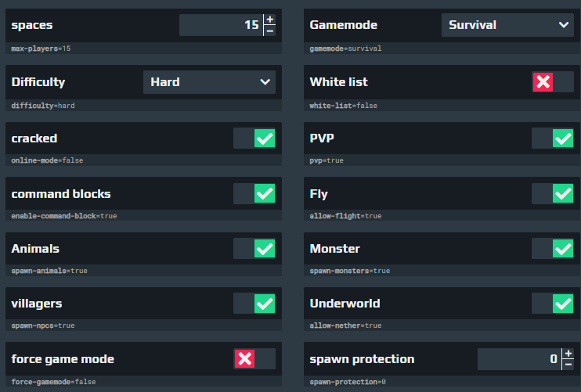Turn on force game mode toggle
The image size is (581, 392).
254,358
